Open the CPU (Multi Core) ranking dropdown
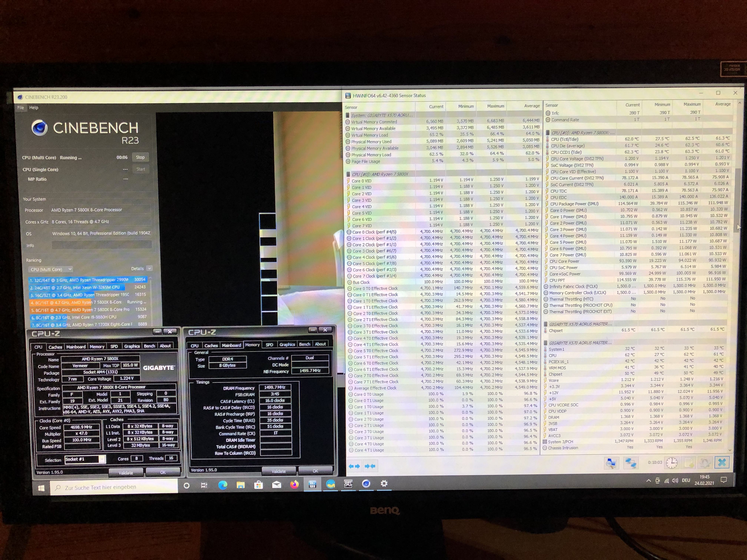The height and width of the screenshot is (560, 747). (51, 269)
